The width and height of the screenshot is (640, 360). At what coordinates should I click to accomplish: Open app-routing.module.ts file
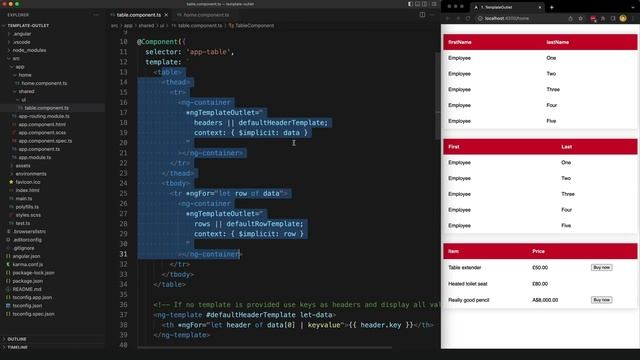(44, 116)
